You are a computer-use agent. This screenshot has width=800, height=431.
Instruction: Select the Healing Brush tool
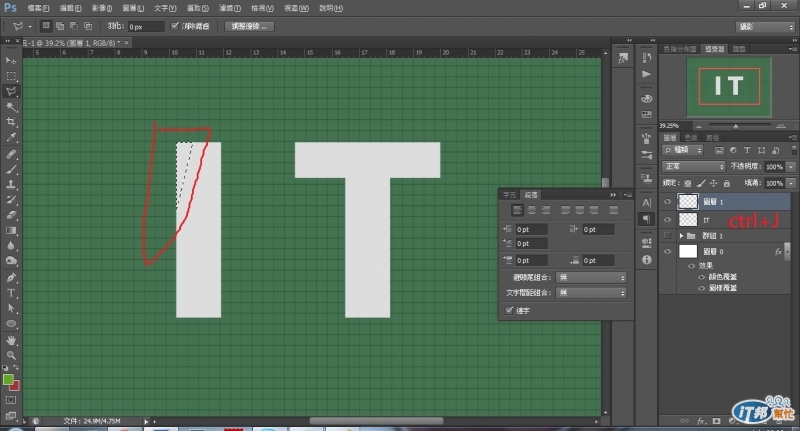[11, 154]
